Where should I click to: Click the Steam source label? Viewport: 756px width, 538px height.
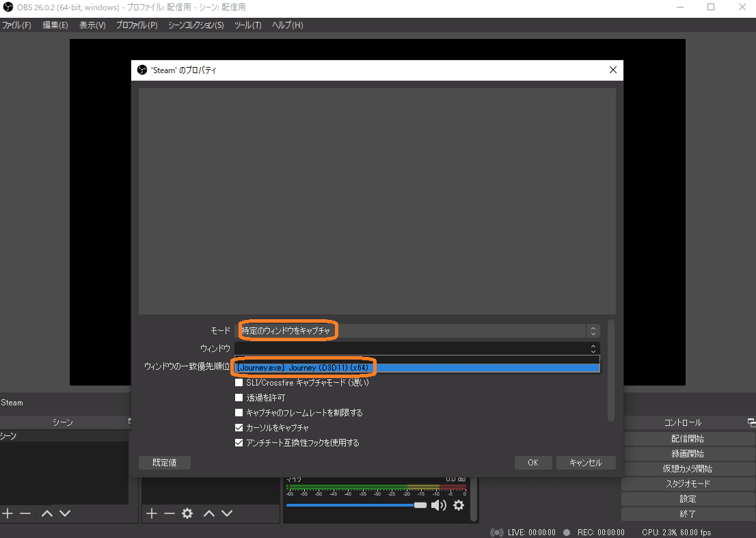click(12, 403)
